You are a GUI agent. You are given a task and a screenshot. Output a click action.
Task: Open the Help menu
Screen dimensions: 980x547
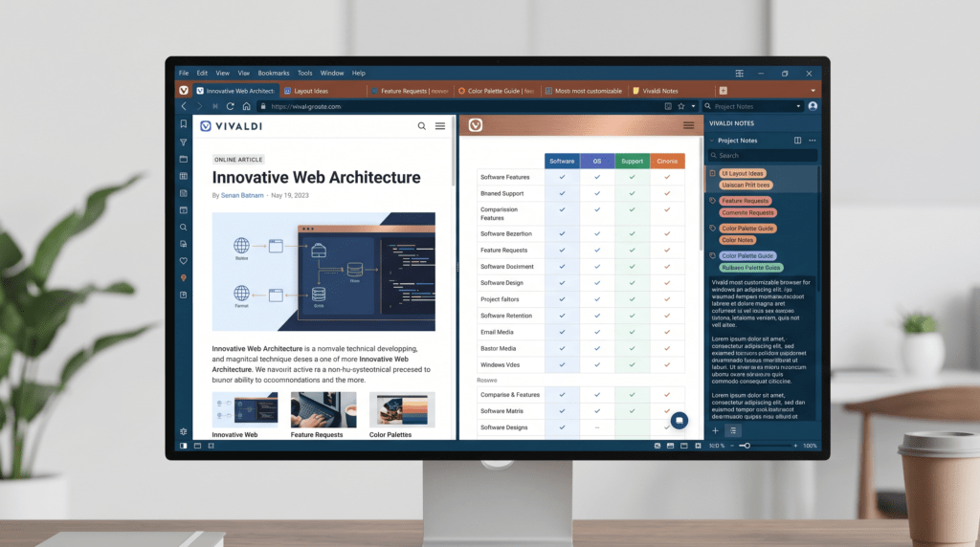358,73
